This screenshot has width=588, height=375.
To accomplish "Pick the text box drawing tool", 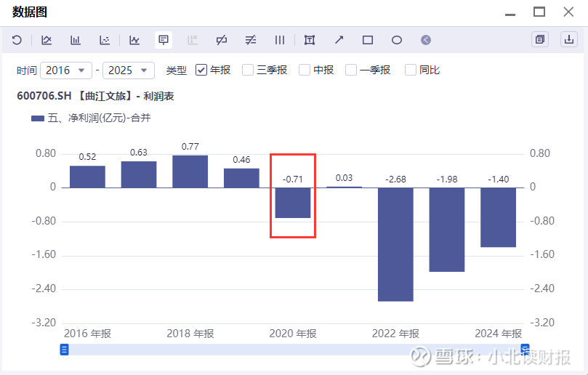I will [310, 40].
